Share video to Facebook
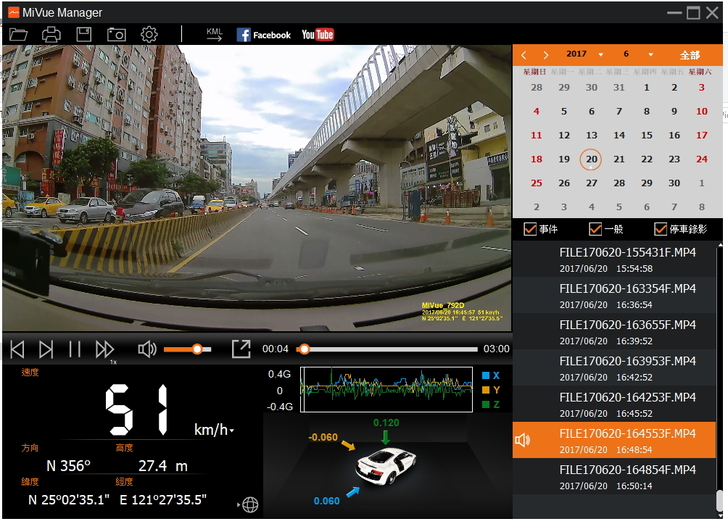The width and height of the screenshot is (728, 524). [x=264, y=35]
